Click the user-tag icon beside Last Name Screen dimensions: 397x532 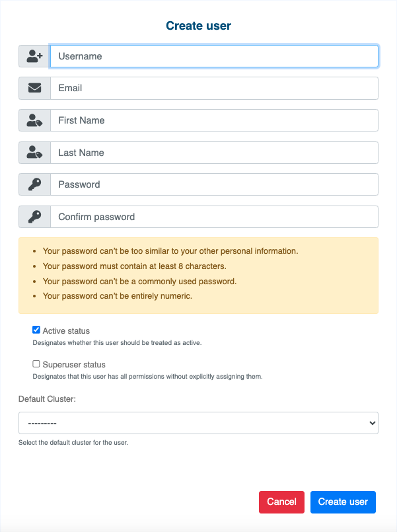(34, 153)
